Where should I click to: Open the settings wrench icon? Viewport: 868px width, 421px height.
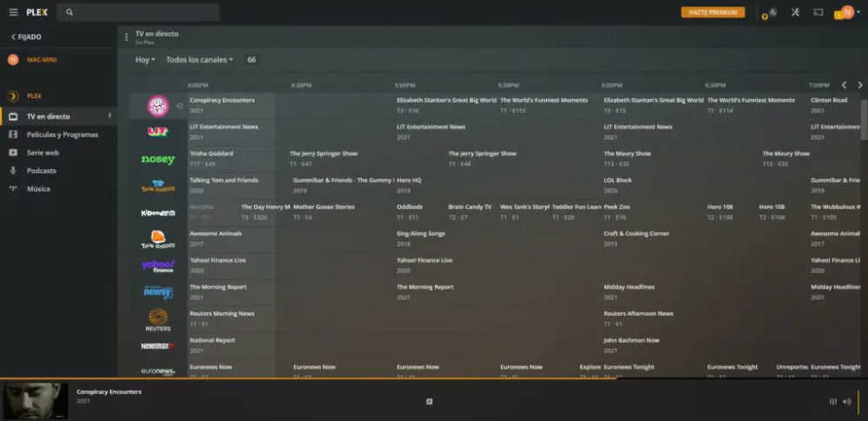[x=795, y=12]
